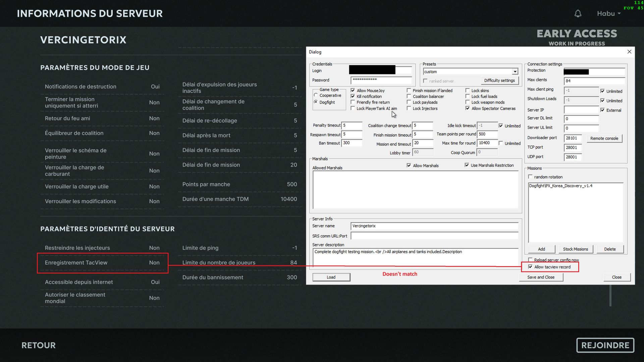Click the Allowed Marshals list box
Viewport: 644px width, 362px height.
pos(416,190)
